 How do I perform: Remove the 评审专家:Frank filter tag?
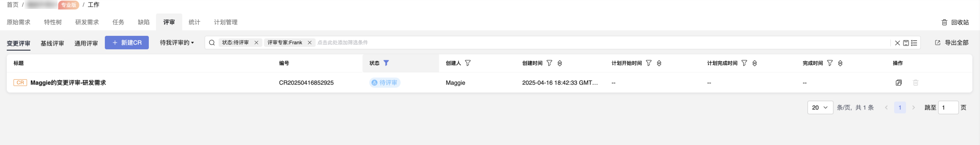click(310, 43)
